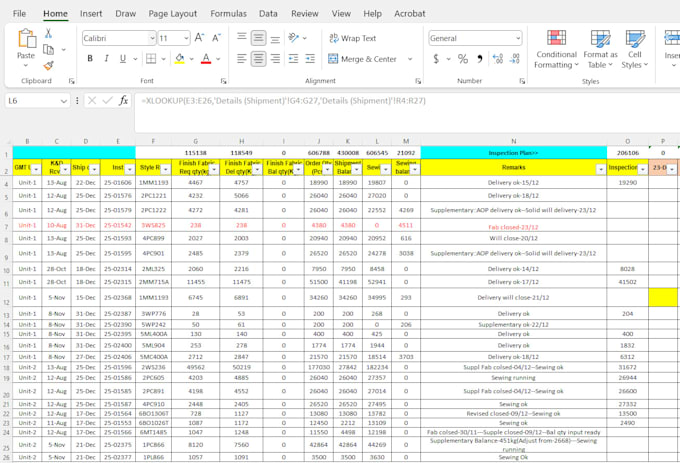Open underline style dropdown arrow
Screen dimensions: 680x463
tap(135, 59)
